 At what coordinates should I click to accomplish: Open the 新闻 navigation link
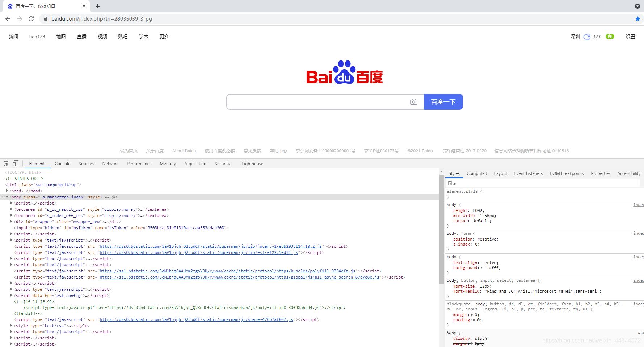pyautogui.click(x=13, y=37)
